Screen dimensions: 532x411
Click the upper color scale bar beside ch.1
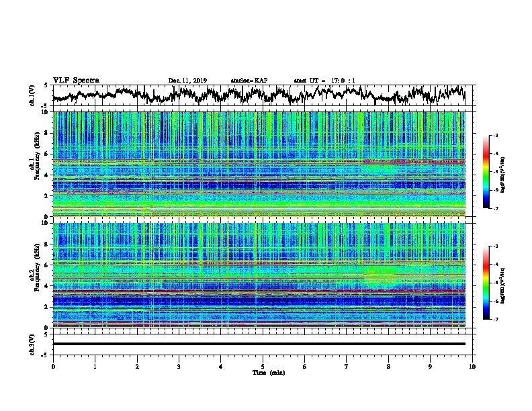pyautogui.click(x=486, y=172)
